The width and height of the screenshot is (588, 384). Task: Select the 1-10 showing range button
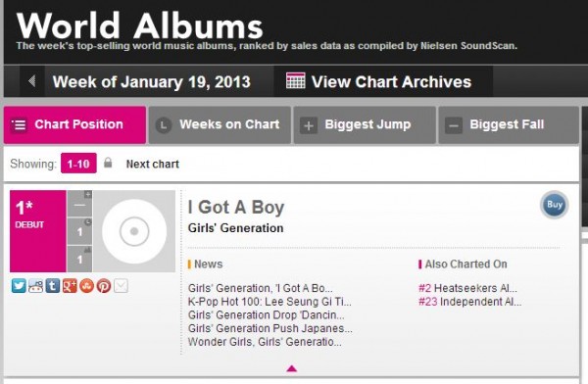pos(78,164)
